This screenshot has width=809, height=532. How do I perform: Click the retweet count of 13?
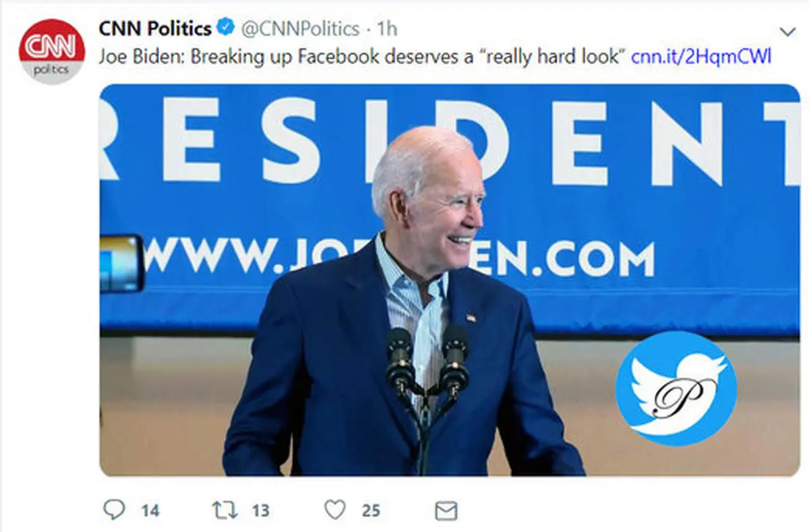tap(260, 511)
